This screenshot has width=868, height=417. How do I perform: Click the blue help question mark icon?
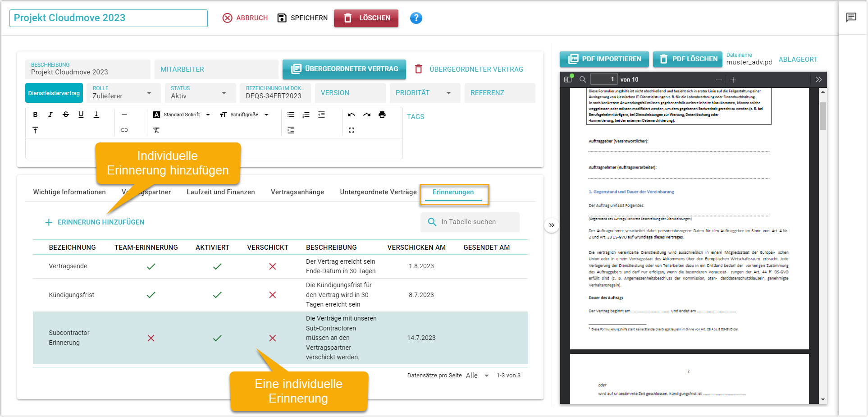point(416,18)
